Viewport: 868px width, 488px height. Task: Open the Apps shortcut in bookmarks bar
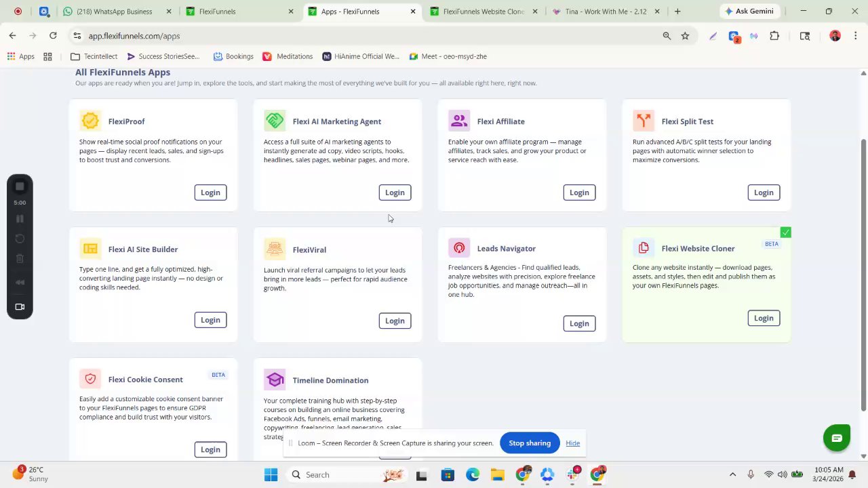click(20, 56)
